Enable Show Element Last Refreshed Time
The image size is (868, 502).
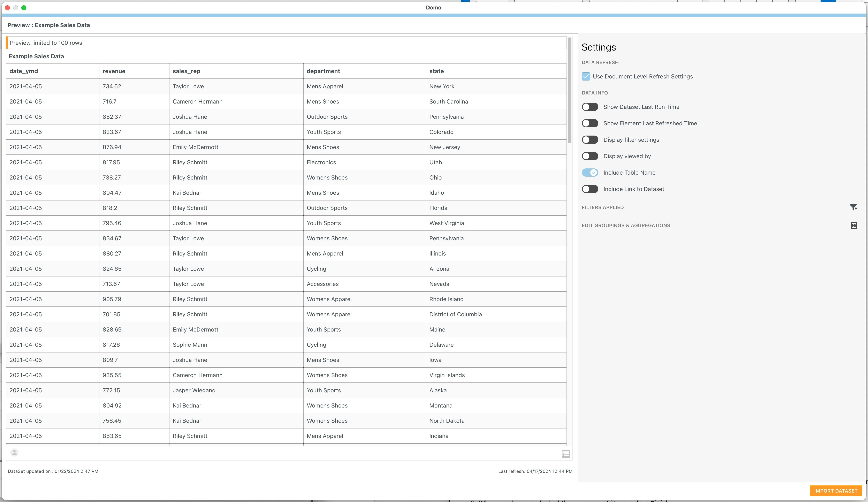tap(590, 123)
